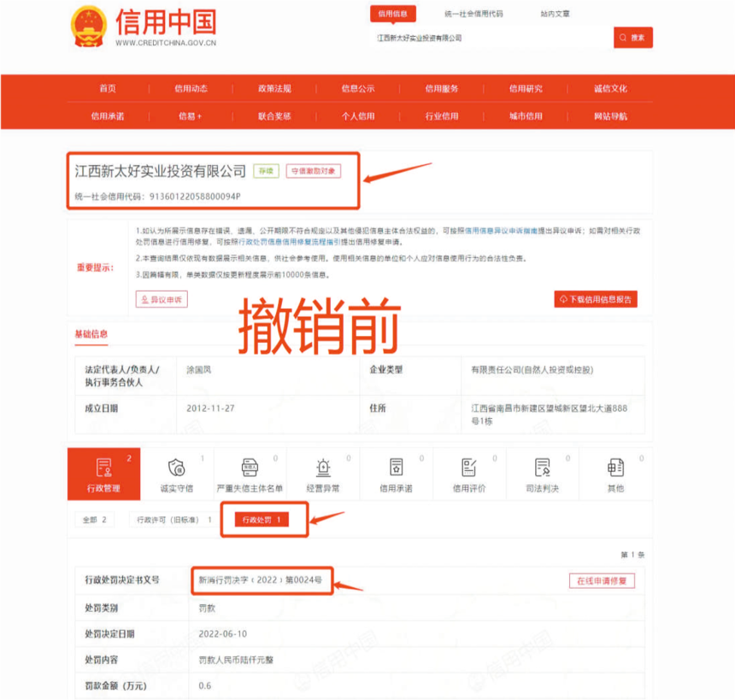Screen dimensions: 735x700
Task: Select the 统一社会信用代码 search tab
Action: (x=473, y=14)
